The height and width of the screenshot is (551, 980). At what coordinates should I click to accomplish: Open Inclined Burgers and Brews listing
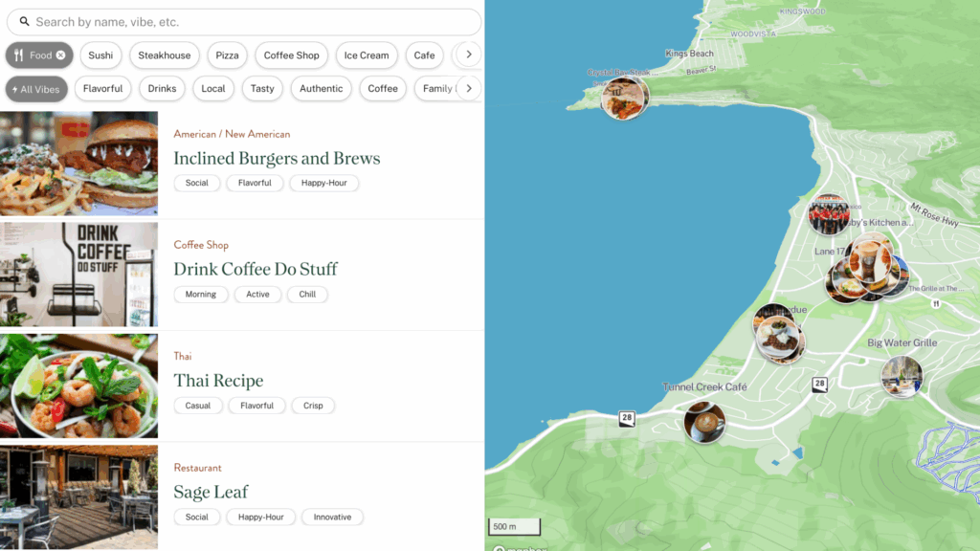277,159
